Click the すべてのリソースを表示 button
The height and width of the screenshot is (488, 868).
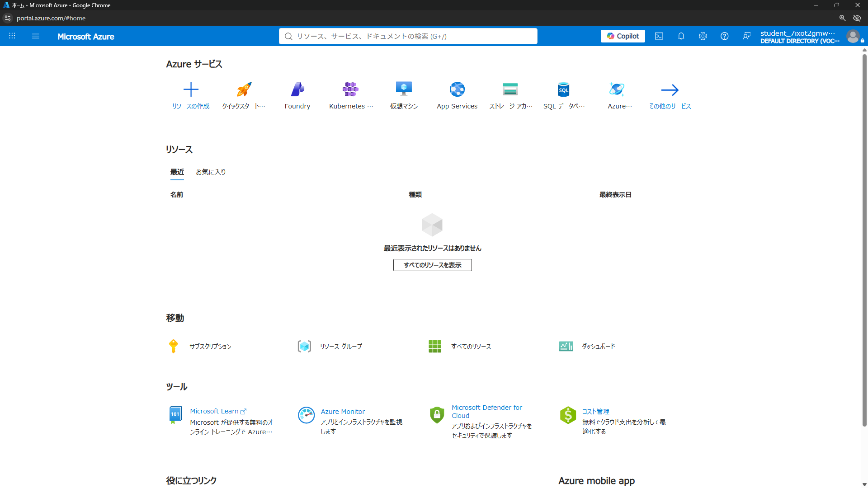[x=433, y=265]
